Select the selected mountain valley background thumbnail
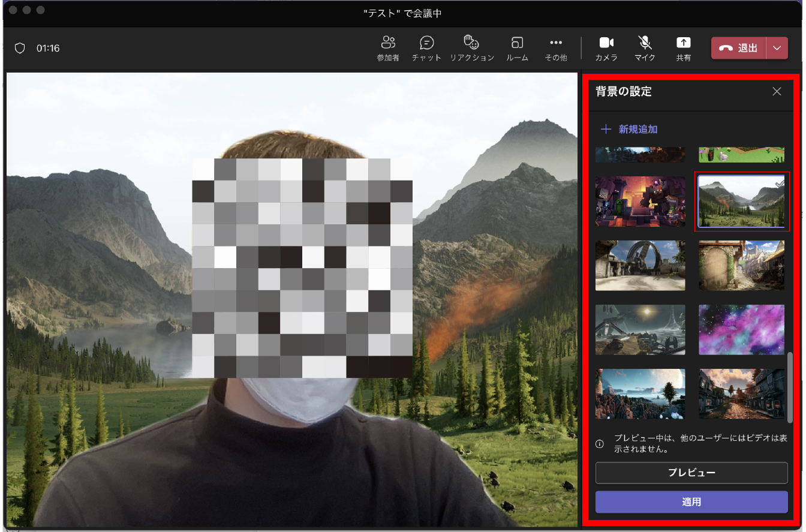806x532 pixels. pyautogui.click(x=741, y=202)
